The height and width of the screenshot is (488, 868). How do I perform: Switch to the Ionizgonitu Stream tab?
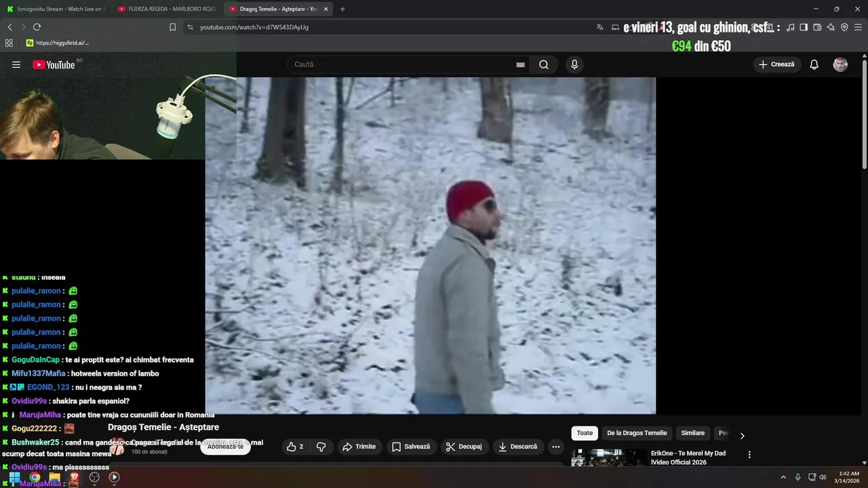point(54,9)
